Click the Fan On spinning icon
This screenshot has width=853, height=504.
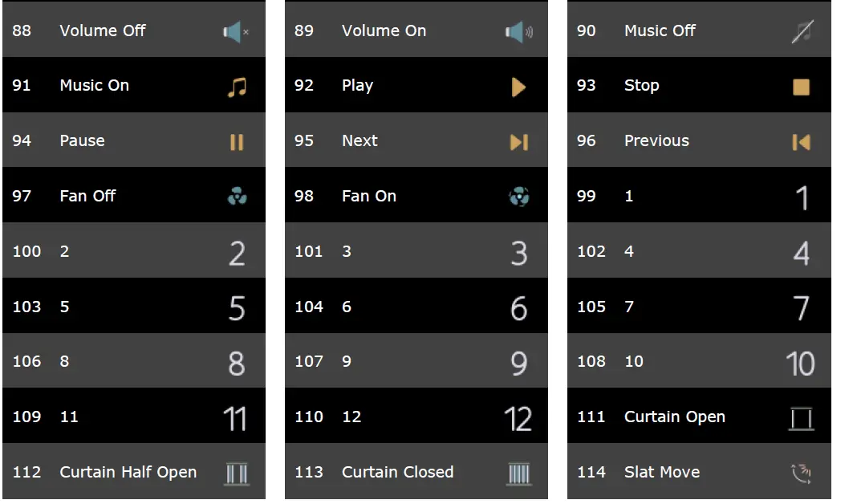[x=519, y=197]
